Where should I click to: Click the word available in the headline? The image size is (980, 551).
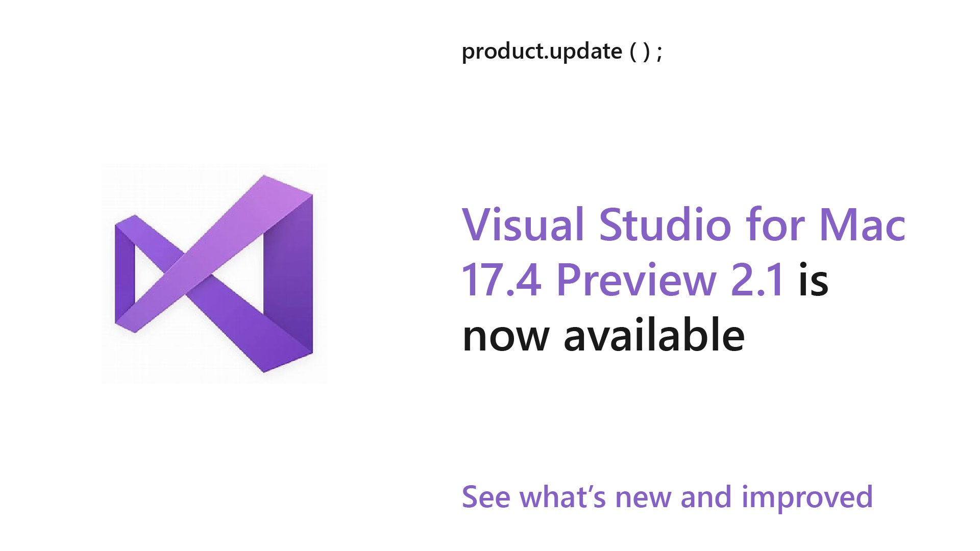coord(654,335)
